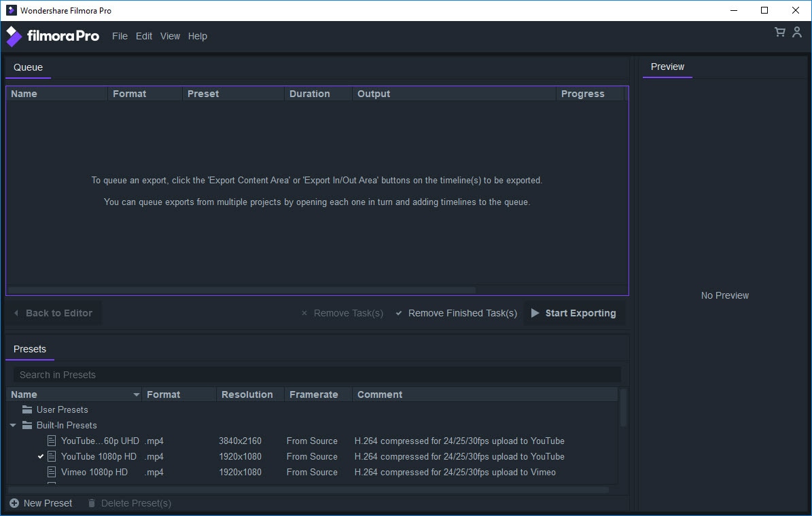Click the Vimeo upload comment text
Image resolution: width=812 pixels, height=516 pixels.
tap(455, 472)
